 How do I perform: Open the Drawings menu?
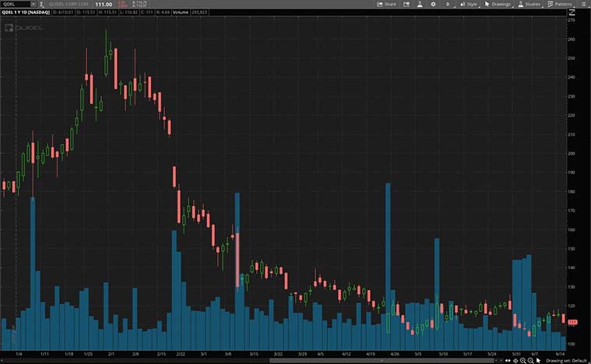(x=498, y=4)
